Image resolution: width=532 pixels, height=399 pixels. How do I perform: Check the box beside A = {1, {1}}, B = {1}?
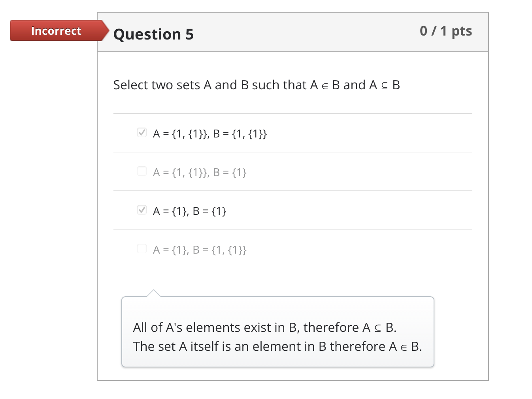(141, 171)
